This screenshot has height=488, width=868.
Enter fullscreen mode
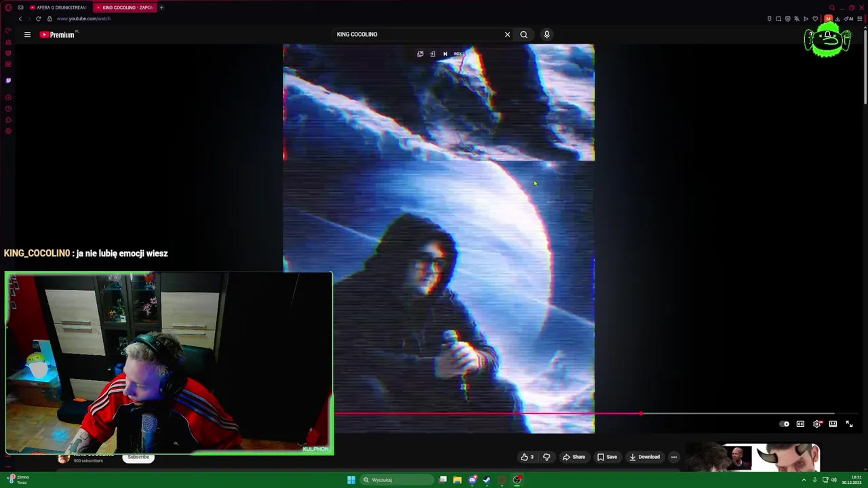849,424
